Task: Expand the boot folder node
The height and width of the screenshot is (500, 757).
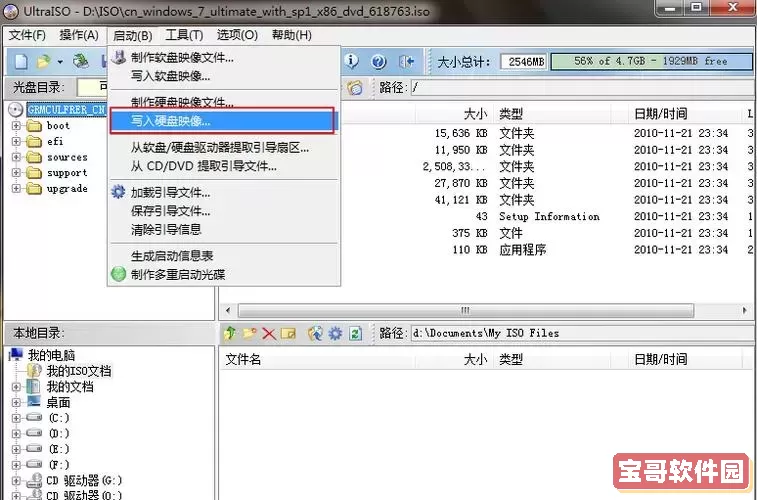Action: [x=16, y=125]
